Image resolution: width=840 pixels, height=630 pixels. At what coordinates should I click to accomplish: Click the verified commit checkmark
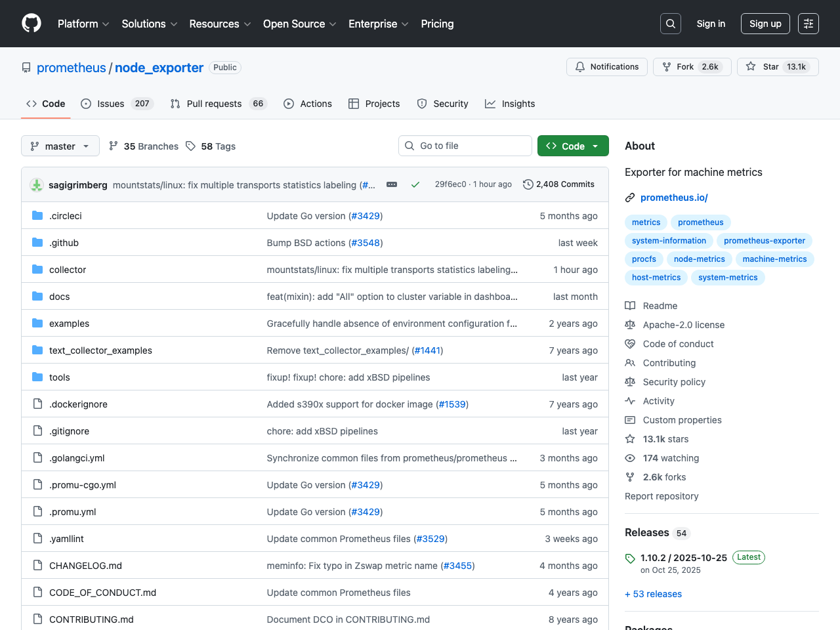tap(415, 184)
